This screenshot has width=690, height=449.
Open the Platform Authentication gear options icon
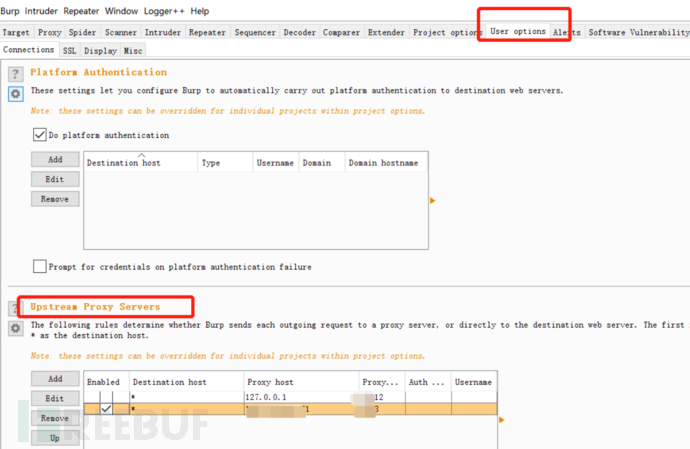click(16, 94)
